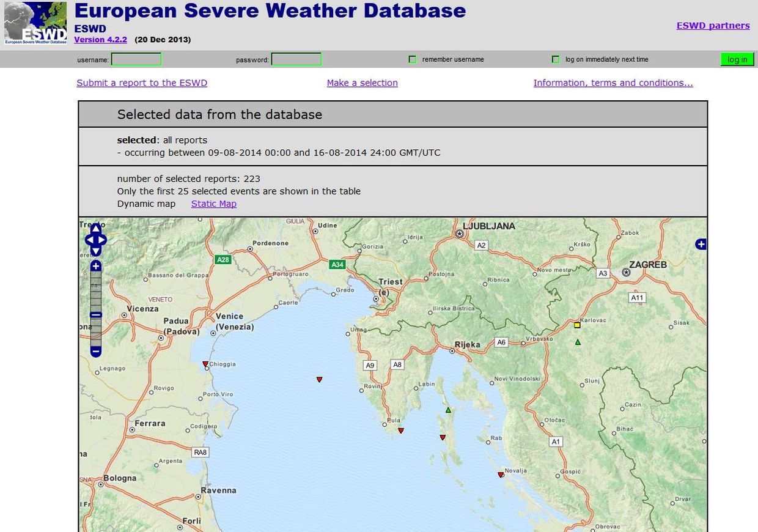Enable the remember username checkbox
This screenshot has width=758, height=532.
[x=413, y=59]
